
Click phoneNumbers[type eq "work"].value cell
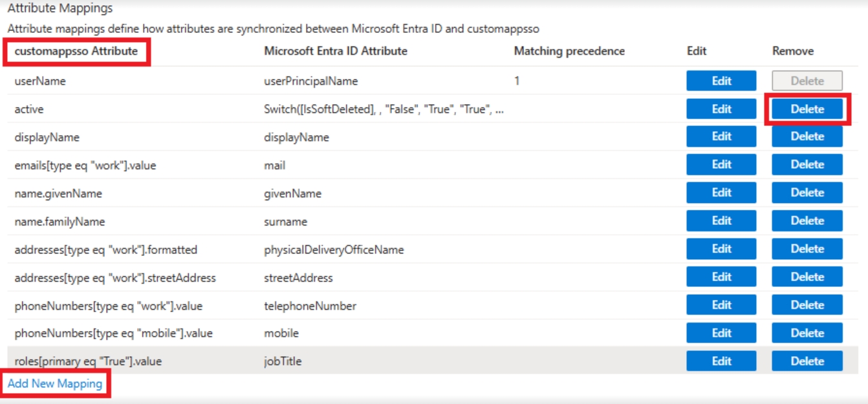point(109,306)
